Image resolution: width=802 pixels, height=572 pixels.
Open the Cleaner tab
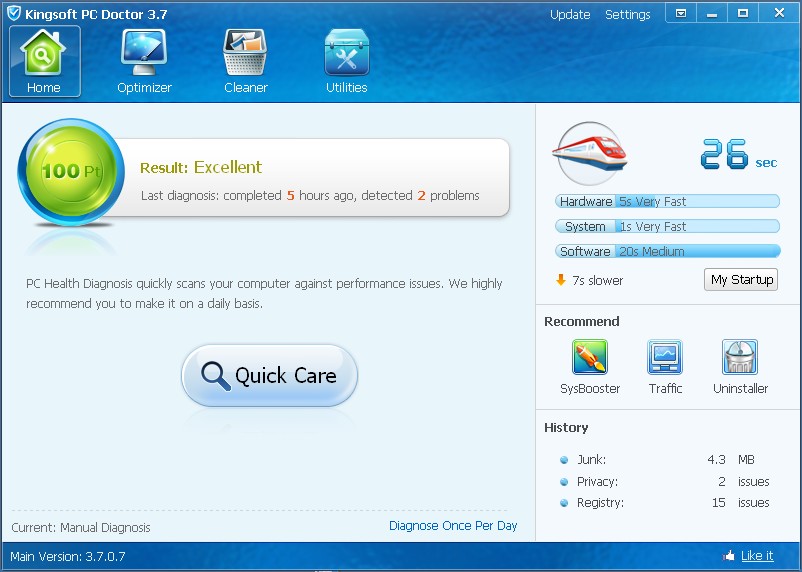[246, 61]
